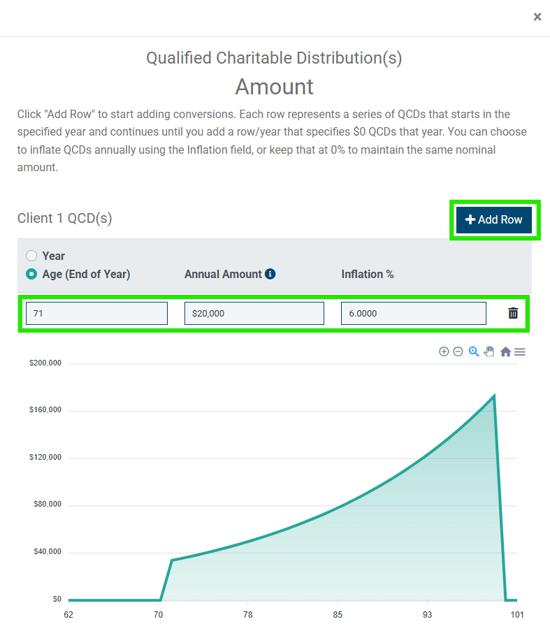Select the Year radio button
The image size is (550, 640).
[x=31, y=256]
